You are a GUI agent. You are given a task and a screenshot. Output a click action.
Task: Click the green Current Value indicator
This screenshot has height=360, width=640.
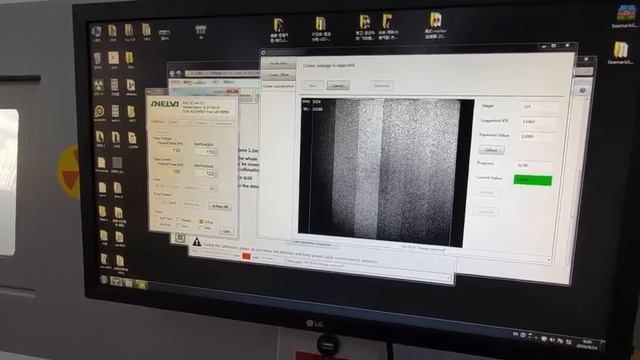coord(533,180)
